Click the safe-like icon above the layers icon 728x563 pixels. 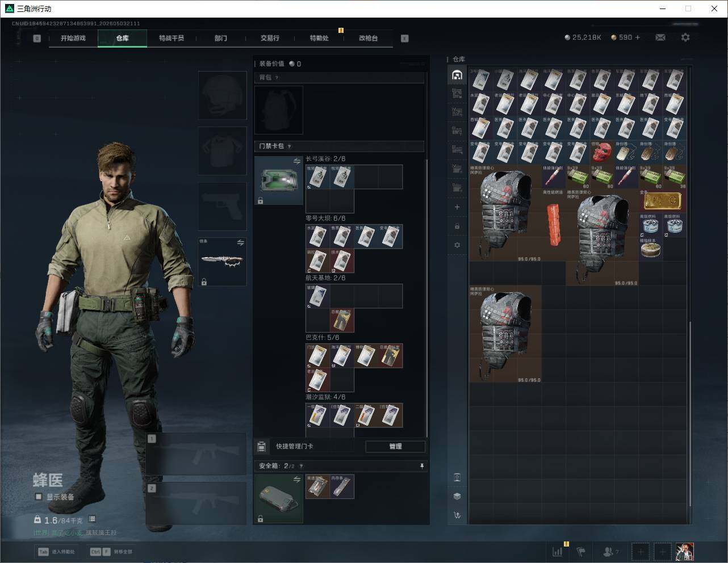[x=457, y=477]
